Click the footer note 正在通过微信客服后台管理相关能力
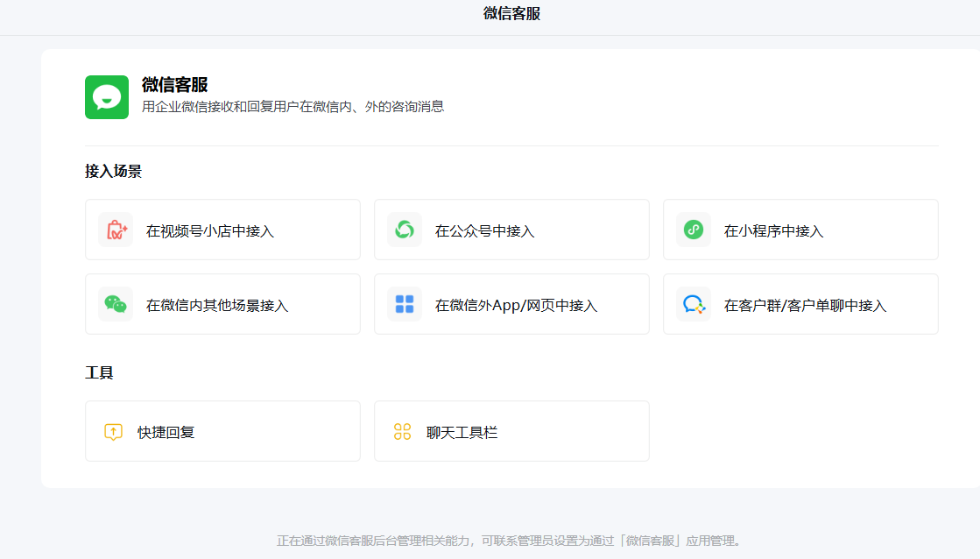This screenshot has width=980, height=559. (510, 541)
